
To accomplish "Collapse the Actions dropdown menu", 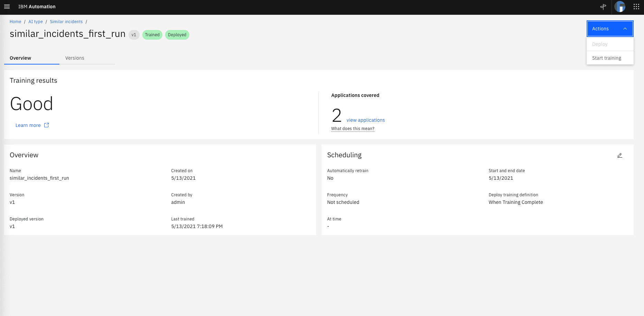I will (610, 29).
